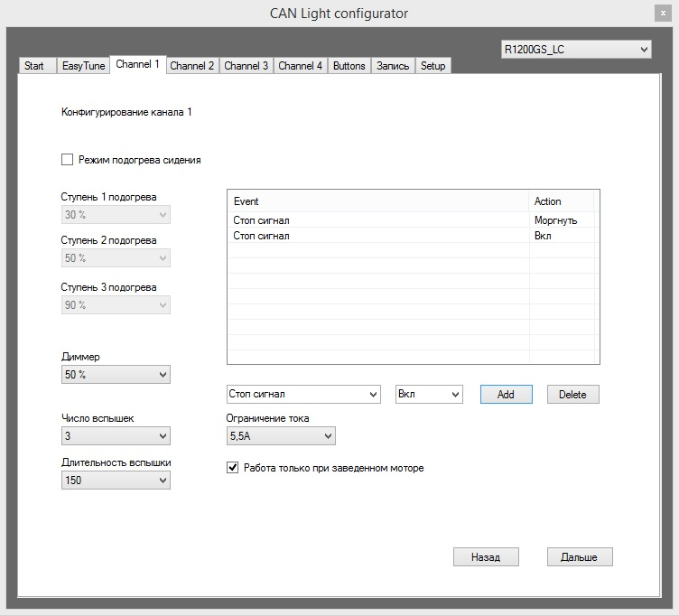Image resolution: width=679 pixels, height=616 pixels.
Task: Enable the seat heating mode checkbox
Action: 67,160
